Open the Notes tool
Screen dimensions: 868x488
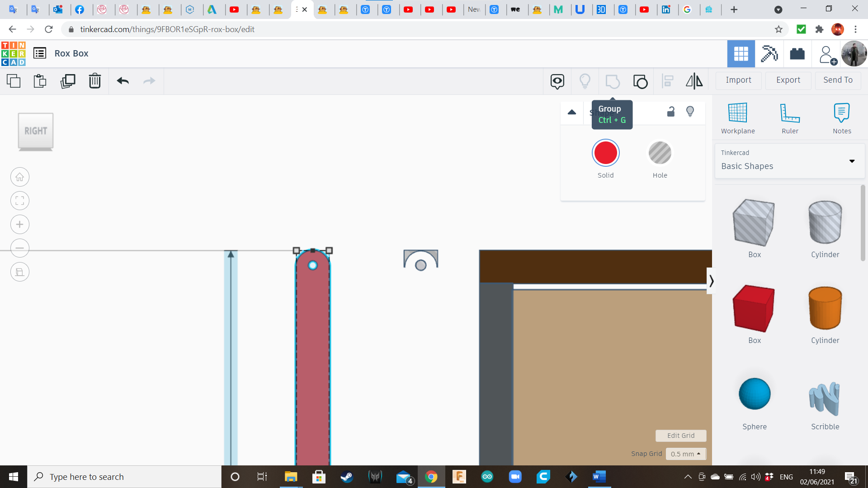[x=842, y=118]
